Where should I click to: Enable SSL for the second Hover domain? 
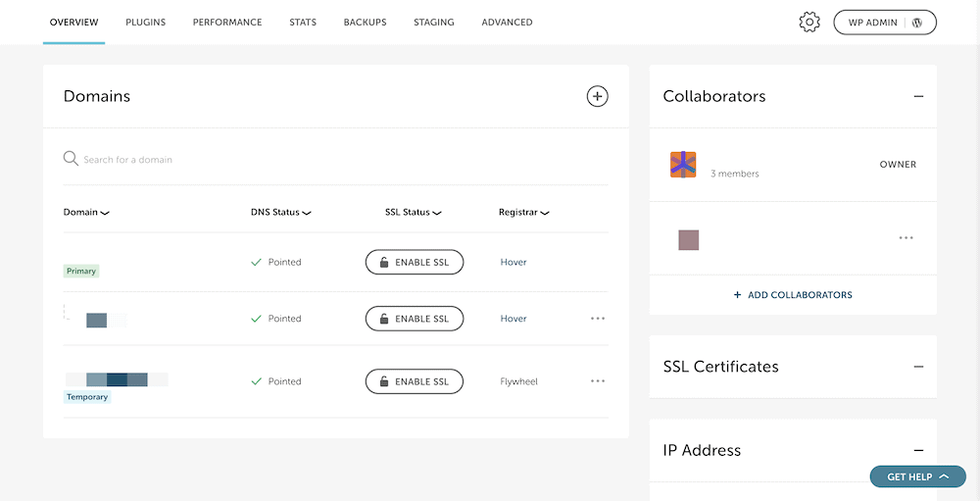pos(414,319)
